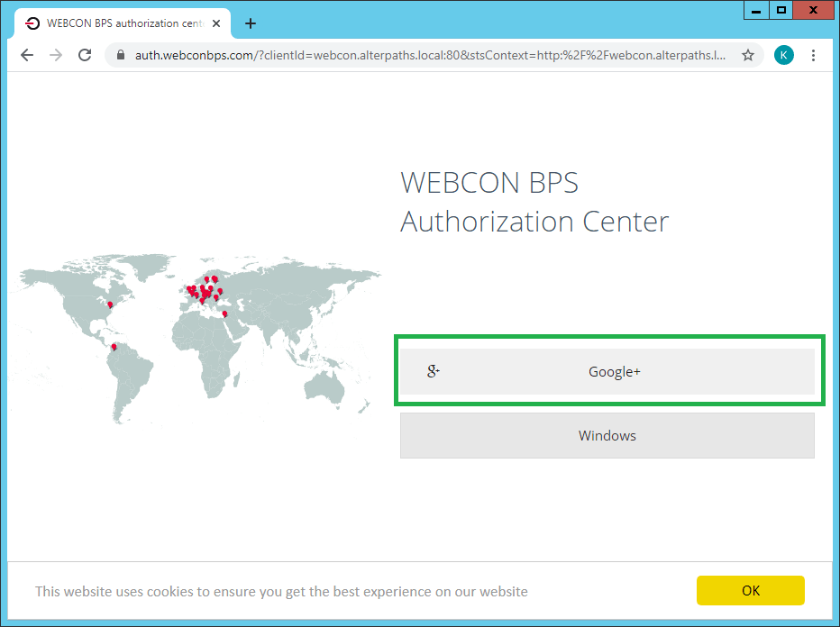Sign in with the Windows button
The height and width of the screenshot is (627, 840).
(x=607, y=435)
